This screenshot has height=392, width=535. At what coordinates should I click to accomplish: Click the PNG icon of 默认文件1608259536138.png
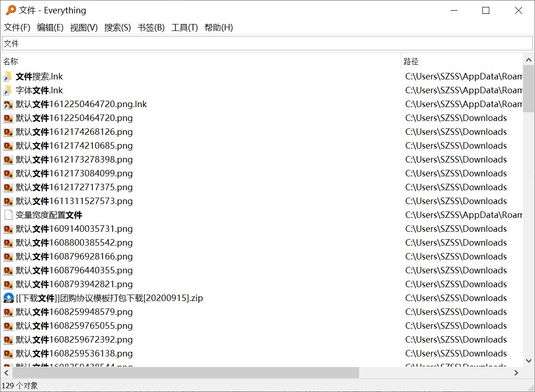pyautogui.click(x=8, y=354)
